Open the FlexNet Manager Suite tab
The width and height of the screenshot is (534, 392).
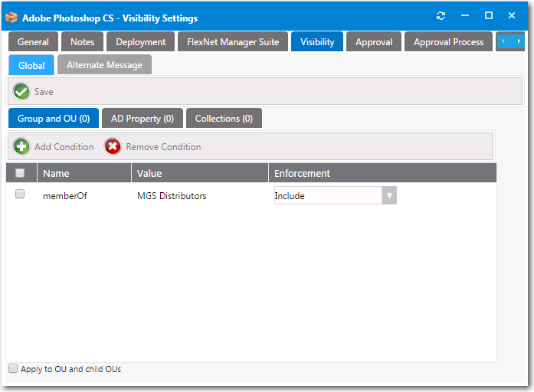[x=233, y=42]
